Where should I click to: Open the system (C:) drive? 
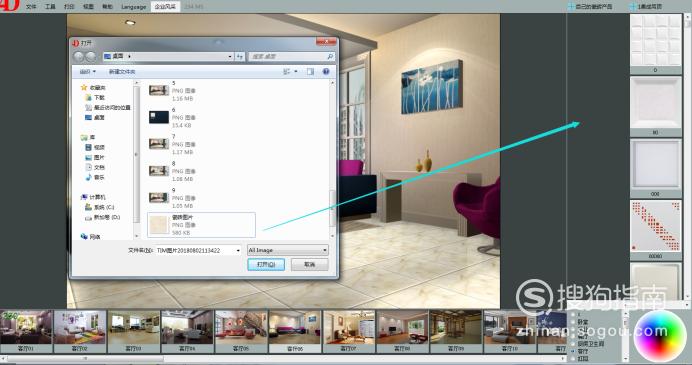[100, 207]
